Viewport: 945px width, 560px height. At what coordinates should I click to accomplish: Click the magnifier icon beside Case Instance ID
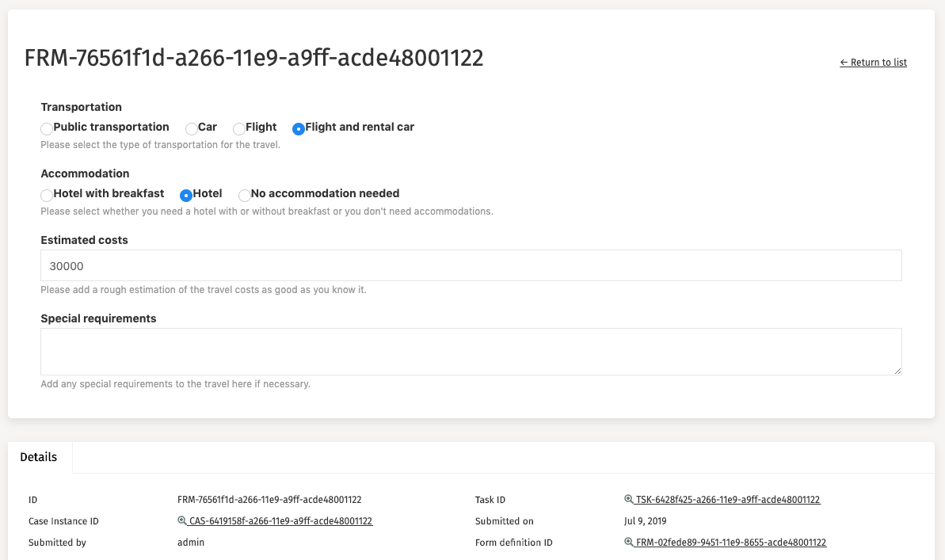[182, 521]
